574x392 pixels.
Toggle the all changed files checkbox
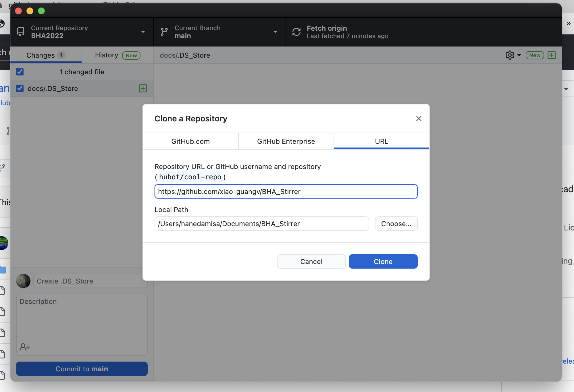tap(20, 72)
